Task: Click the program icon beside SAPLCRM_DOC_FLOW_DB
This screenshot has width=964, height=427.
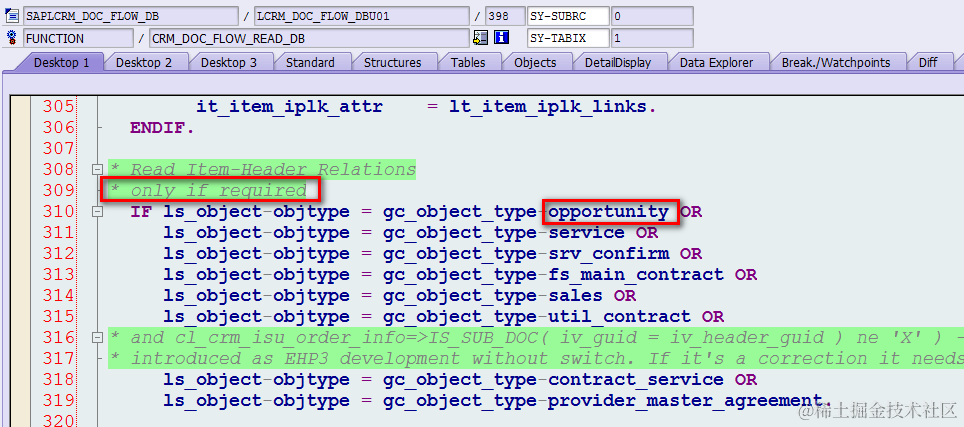Action: coord(11,15)
